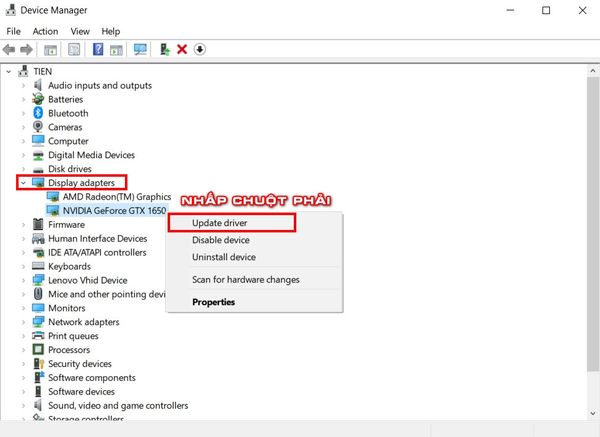Choose Disable device from context menu
The width and height of the screenshot is (600, 437).
[x=220, y=240]
